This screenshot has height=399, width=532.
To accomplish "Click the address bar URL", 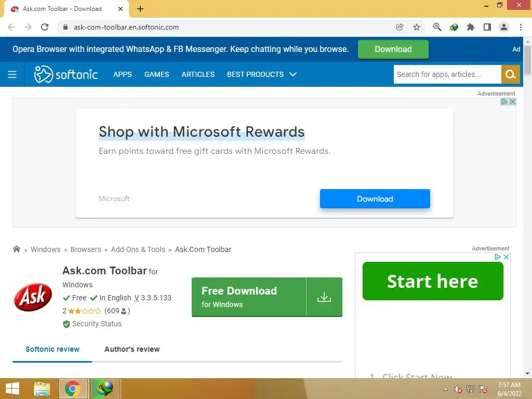I will 126,27.
